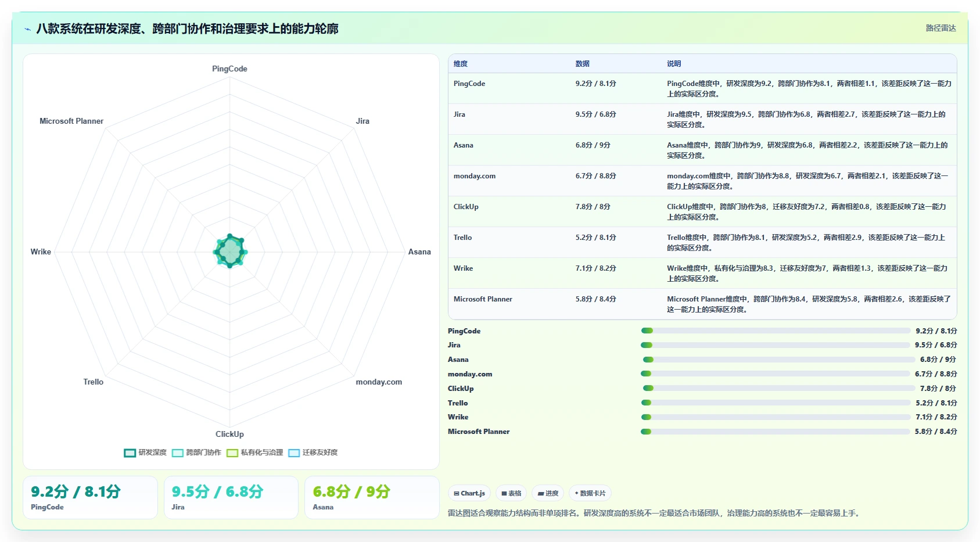Click the small icon before the chart title
The width and height of the screenshot is (980, 542).
[x=27, y=29]
